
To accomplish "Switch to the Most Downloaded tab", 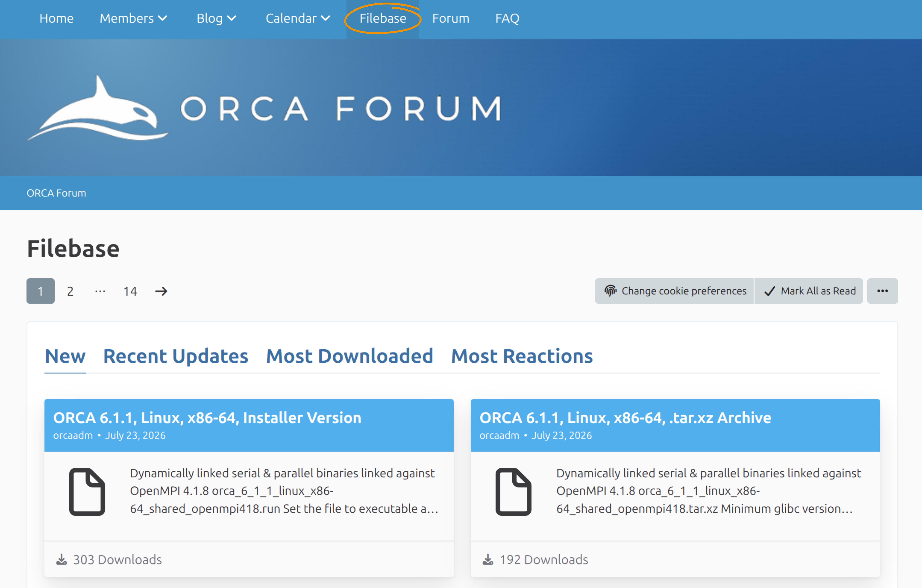I will pyautogui.click(x=350, y=356).
